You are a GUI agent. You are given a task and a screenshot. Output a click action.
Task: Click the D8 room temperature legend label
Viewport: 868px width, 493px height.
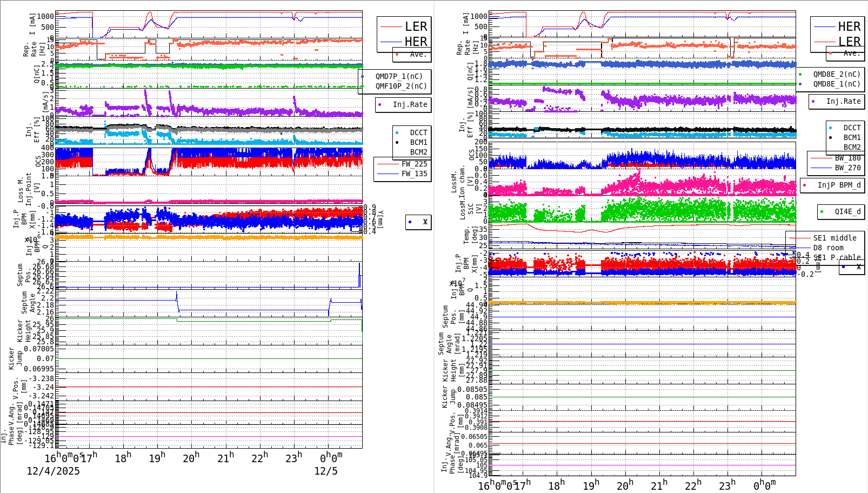coord(829,247)
